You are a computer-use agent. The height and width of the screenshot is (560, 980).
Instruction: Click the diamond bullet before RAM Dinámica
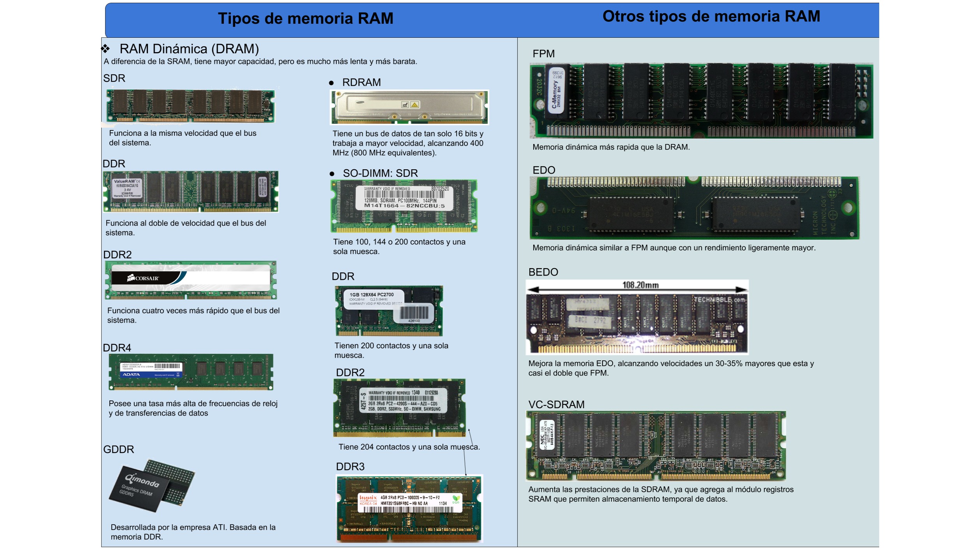(x=105, y=49)
